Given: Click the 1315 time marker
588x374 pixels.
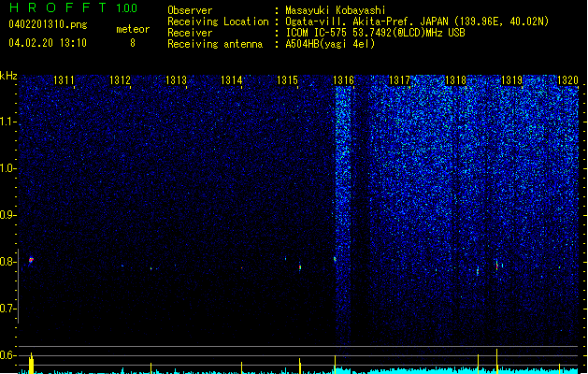Looking at the screenshot, I should [288, 80].
